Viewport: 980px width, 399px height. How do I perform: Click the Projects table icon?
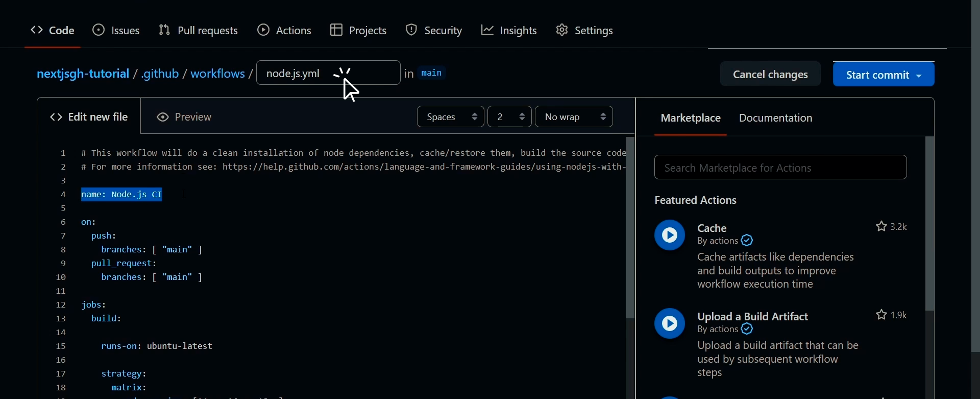tap(336, 30)
